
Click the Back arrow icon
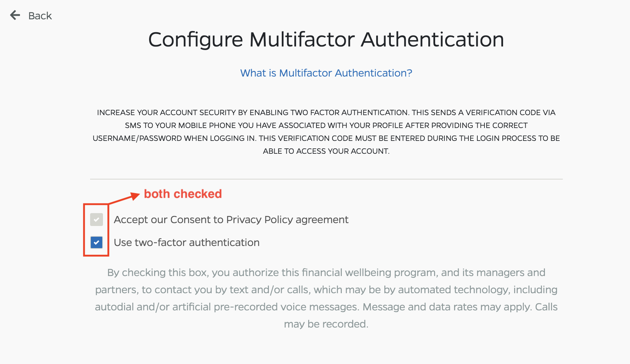coord(15,15)
